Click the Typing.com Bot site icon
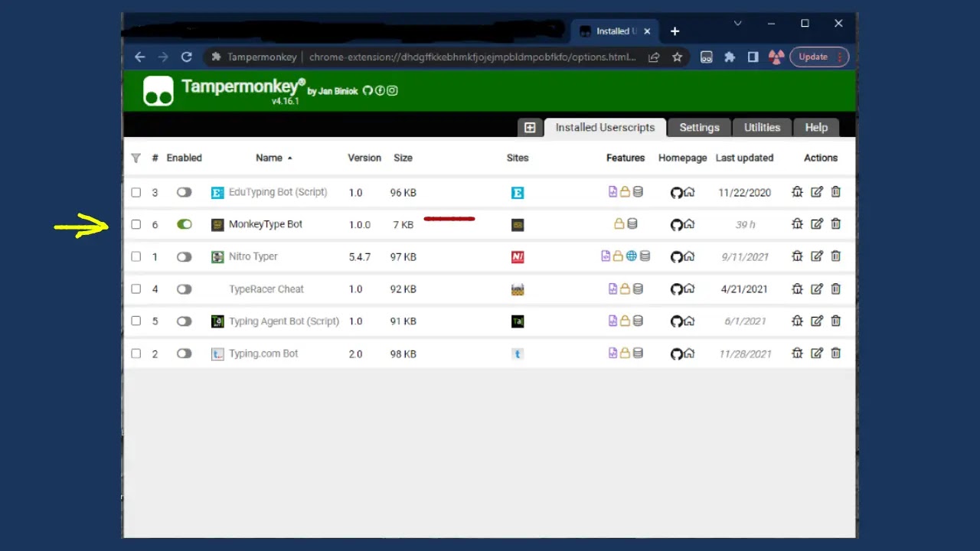The width and height of the screenshot is (980, 551). (518, 354)
